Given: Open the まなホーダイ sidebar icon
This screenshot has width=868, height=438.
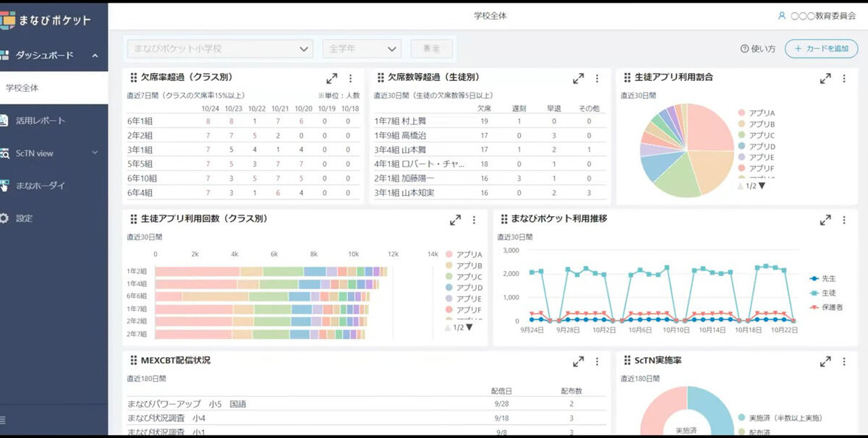Looking at the screenshot, I should pos(4,186).
